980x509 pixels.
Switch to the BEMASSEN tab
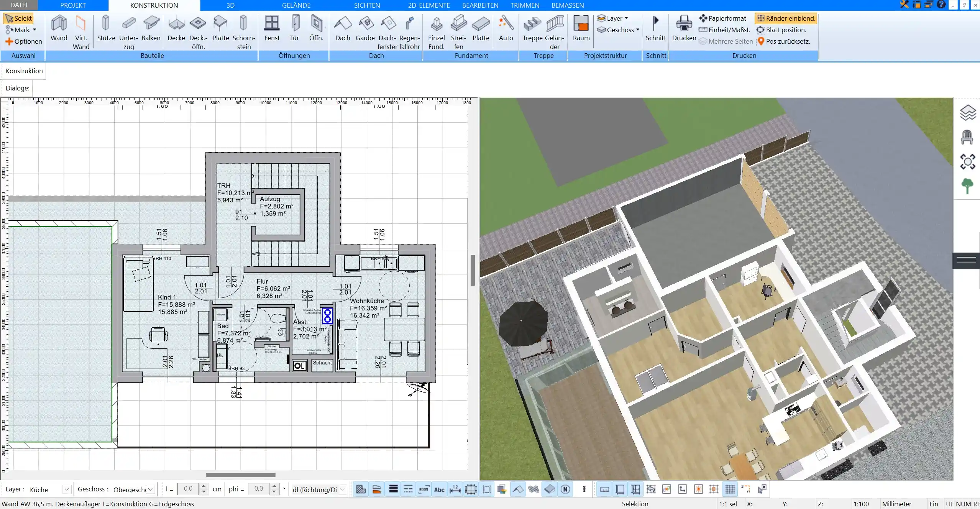click(x=568, y=5)
